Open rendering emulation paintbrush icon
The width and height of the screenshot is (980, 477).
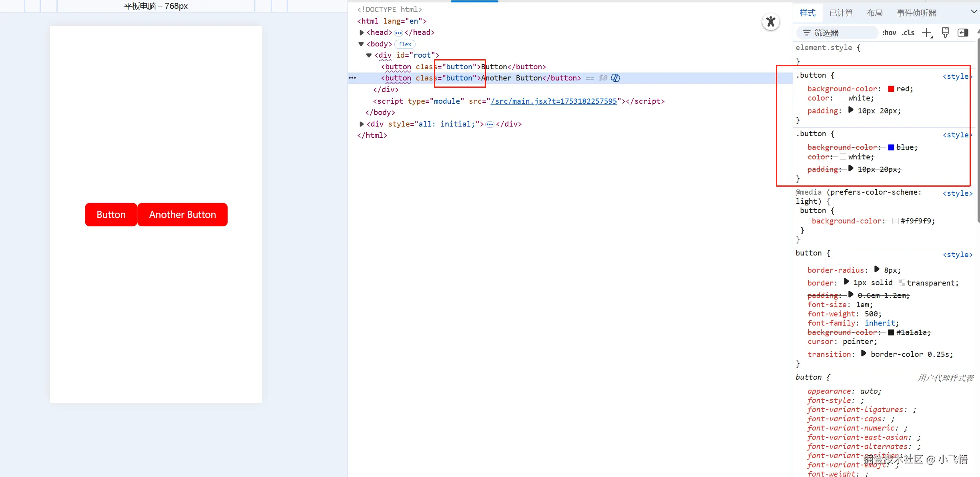(945, 33)
